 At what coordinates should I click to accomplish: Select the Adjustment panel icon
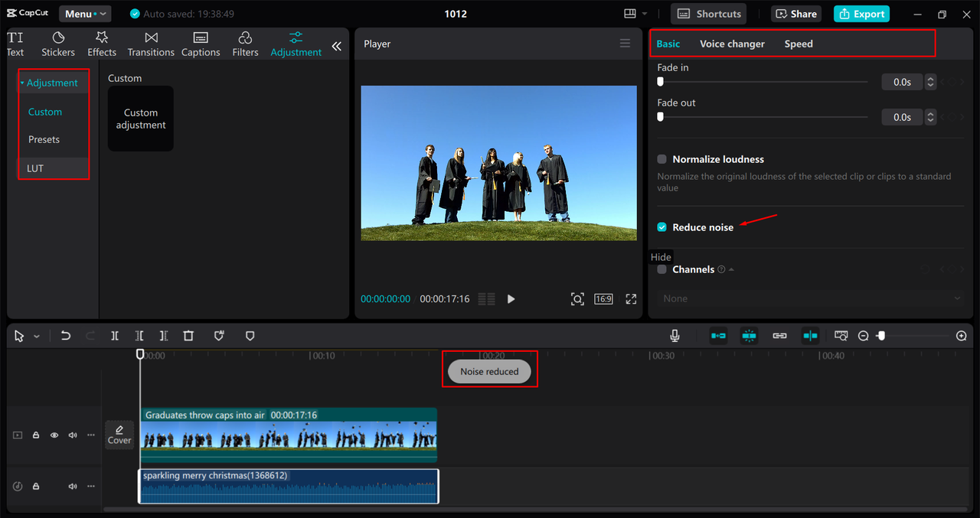click(x=296, y=44)
